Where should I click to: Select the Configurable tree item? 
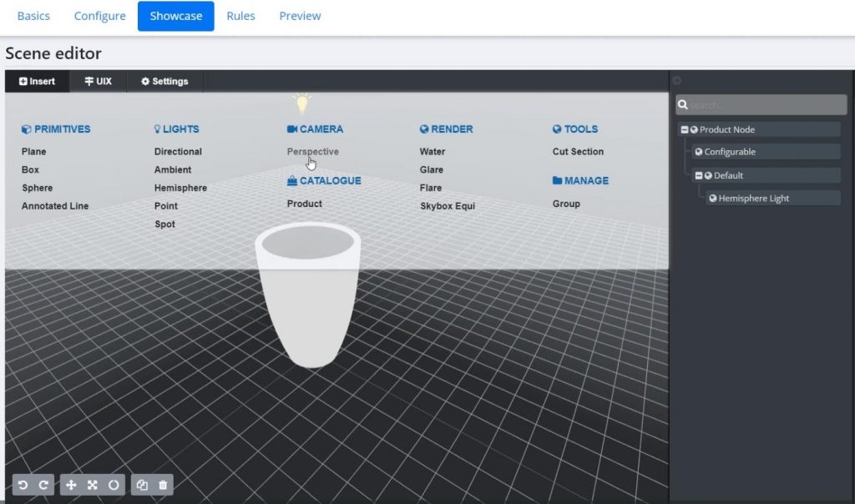pos(766,152)
